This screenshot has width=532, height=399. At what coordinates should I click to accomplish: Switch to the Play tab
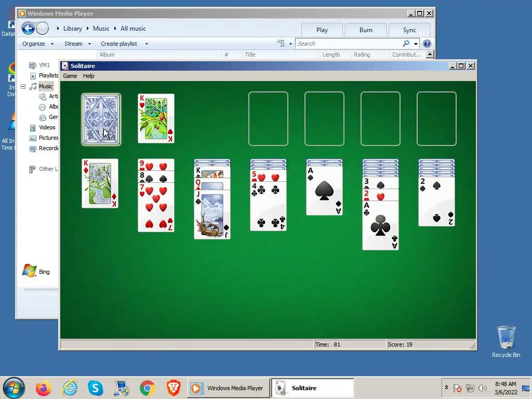pos(322,30)
